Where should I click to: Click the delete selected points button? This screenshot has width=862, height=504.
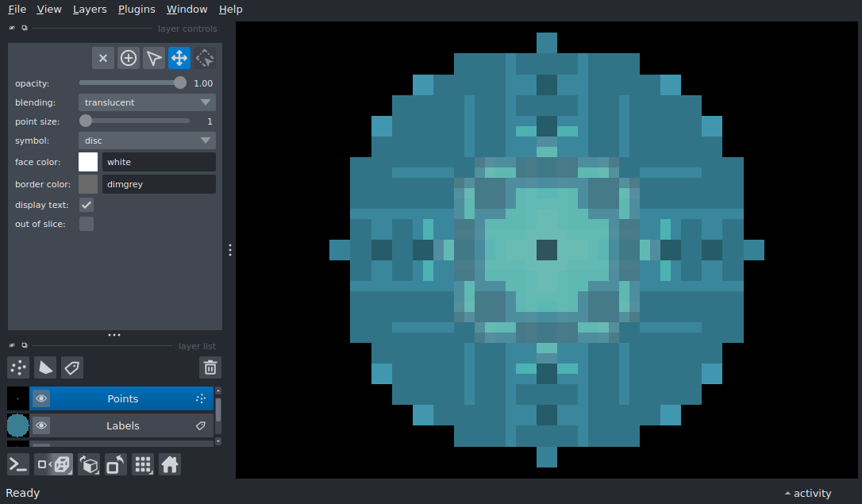click(103, 58)
